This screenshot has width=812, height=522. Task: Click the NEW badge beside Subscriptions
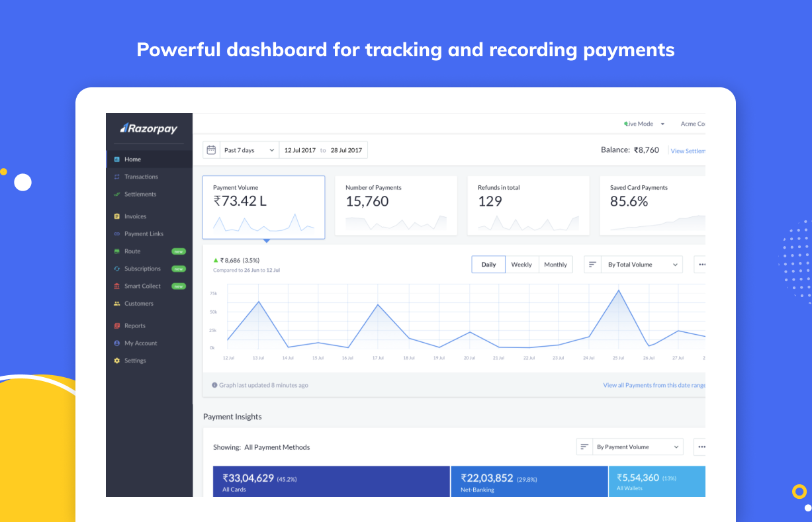[179, 269]
